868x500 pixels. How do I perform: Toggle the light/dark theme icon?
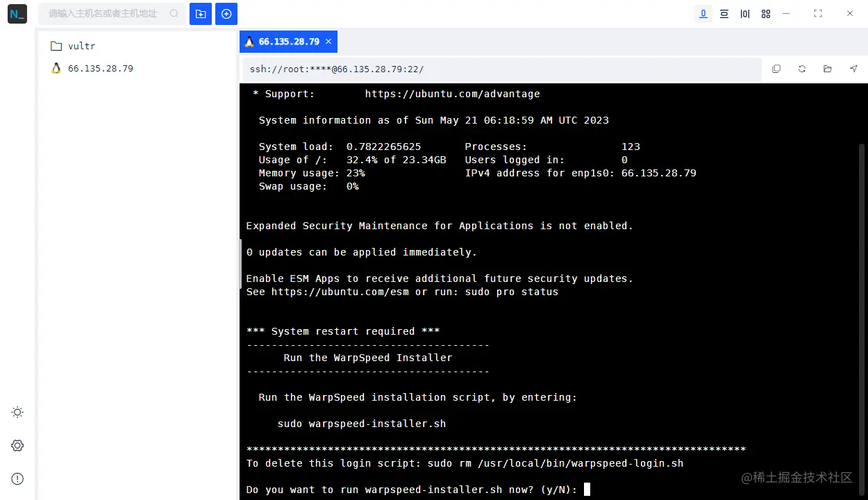click(x=17, y=412)
